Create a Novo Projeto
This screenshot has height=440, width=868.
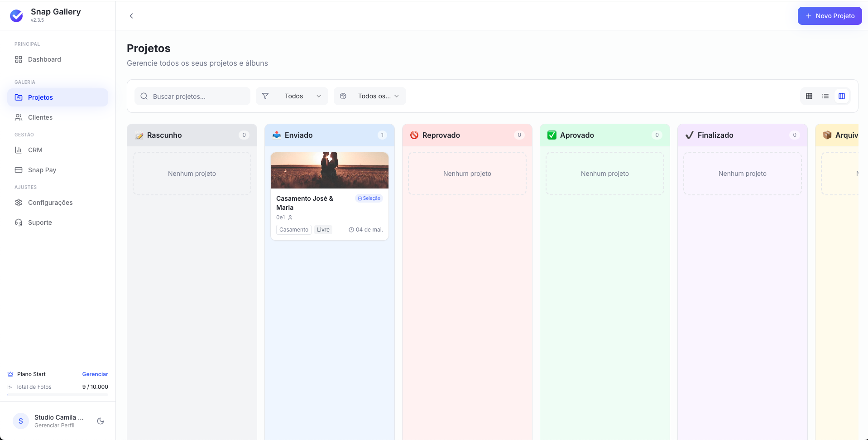click(x=830, y=16)
